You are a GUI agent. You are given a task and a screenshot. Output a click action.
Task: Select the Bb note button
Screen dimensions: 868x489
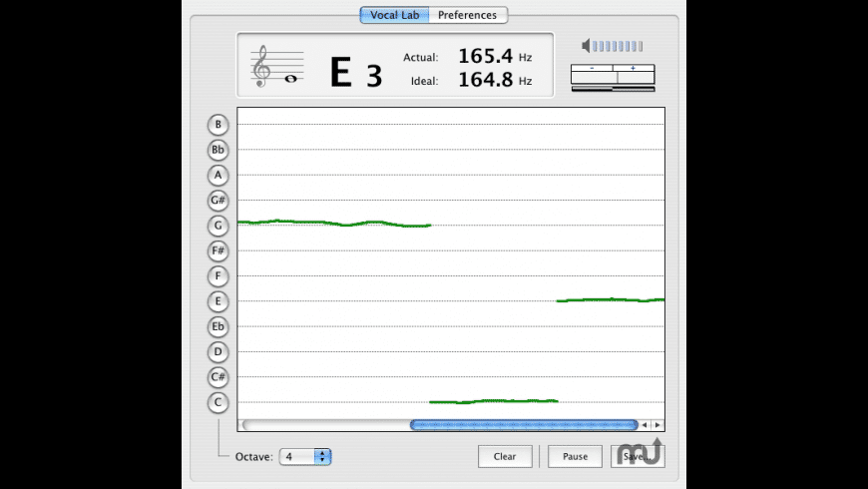(218, 150)
